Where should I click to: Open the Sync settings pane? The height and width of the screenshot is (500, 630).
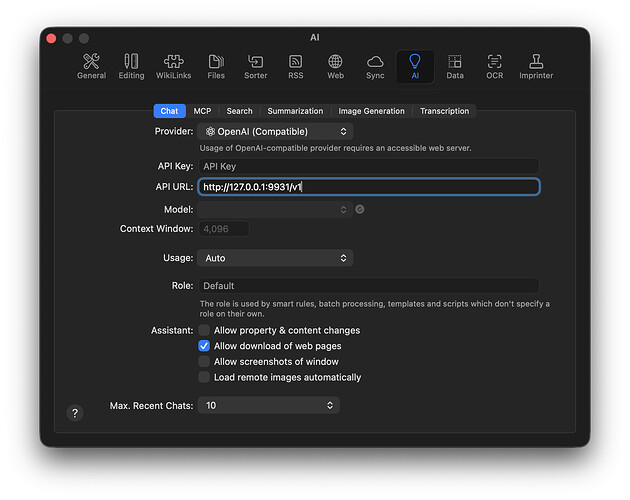pyautogui.click(x=375, y=67)
